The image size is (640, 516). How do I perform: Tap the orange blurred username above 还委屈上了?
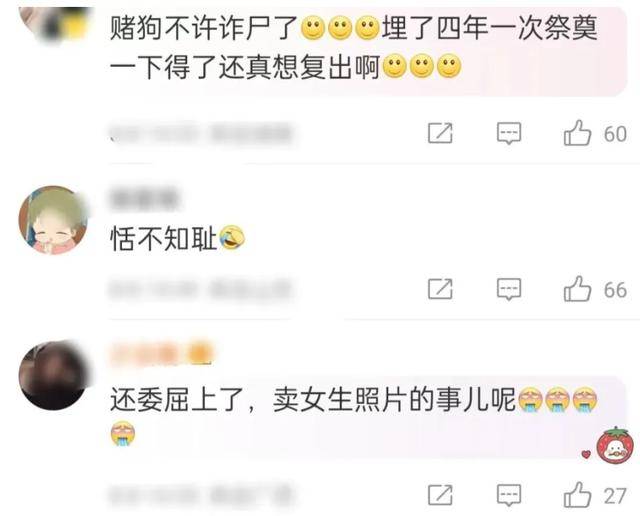162,354
